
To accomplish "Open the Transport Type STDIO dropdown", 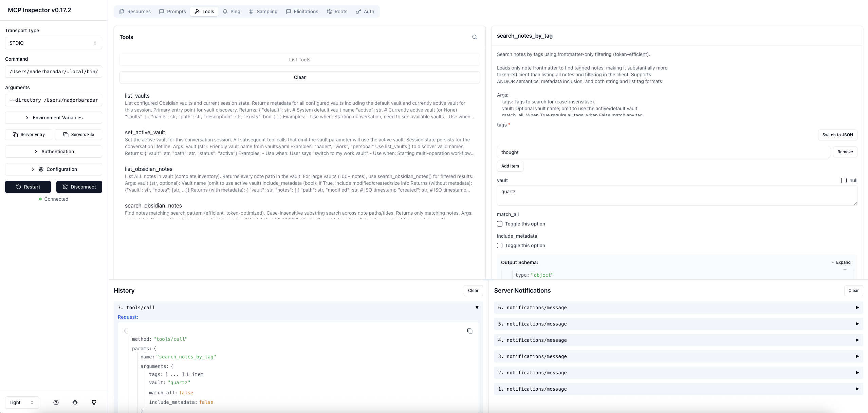I will click(x=53, y=43).
